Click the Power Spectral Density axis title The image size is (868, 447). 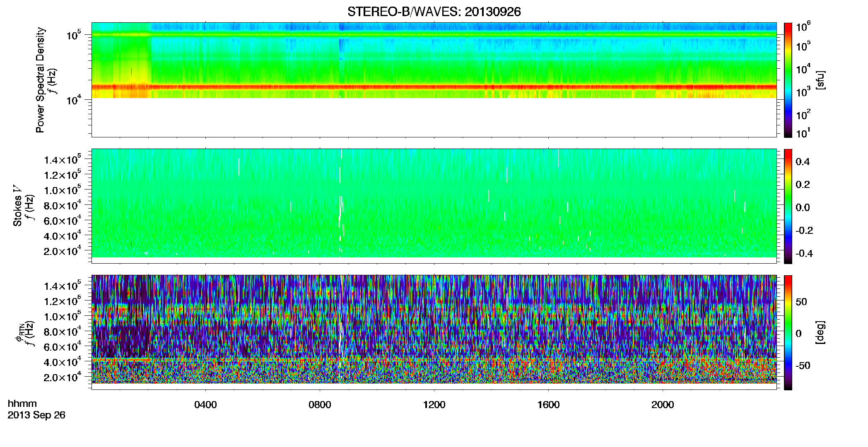[40, 80]
